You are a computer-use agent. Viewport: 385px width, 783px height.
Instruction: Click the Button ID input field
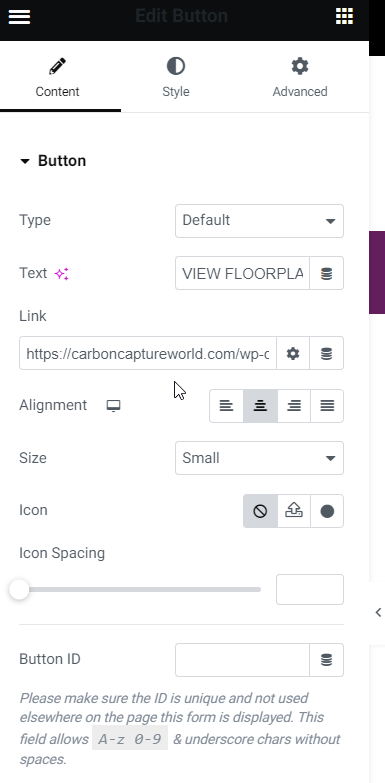(x=242, y=660)
